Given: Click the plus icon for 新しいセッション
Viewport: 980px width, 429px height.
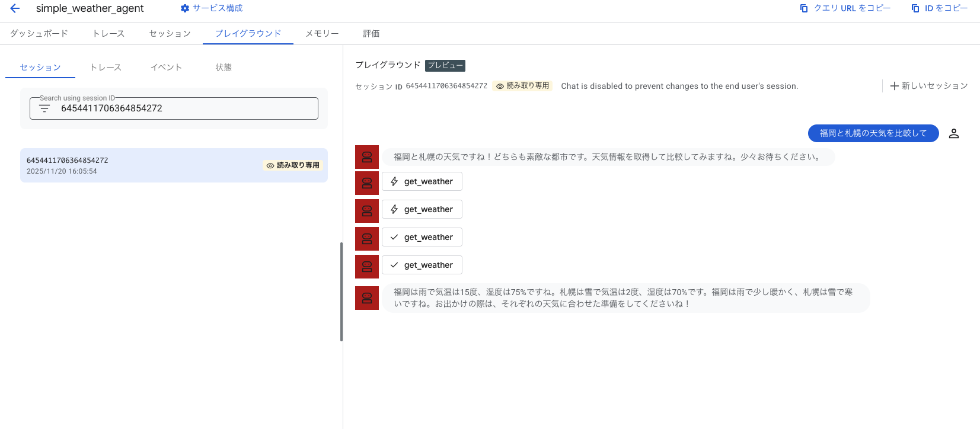Looking at the screenshot, I should [x=894, y=86].
